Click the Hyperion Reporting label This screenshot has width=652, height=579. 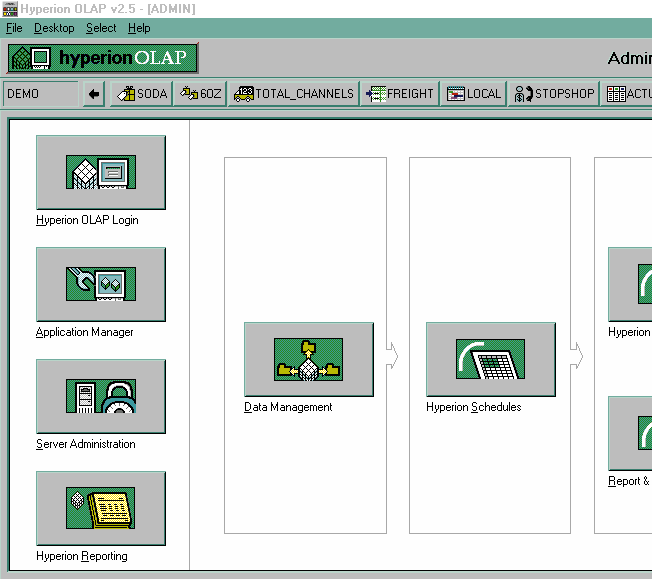(x=82, y=556)
